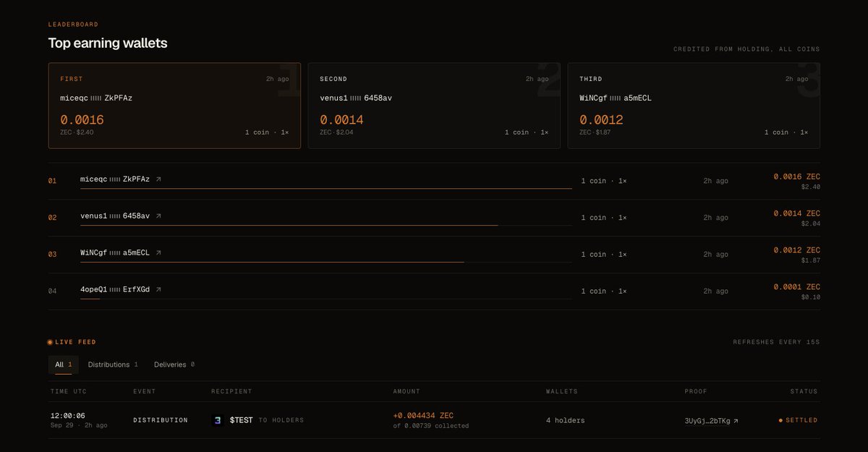868x452 pixels.
Task: Click the TIME UTC column header
Action: [69, 391]
